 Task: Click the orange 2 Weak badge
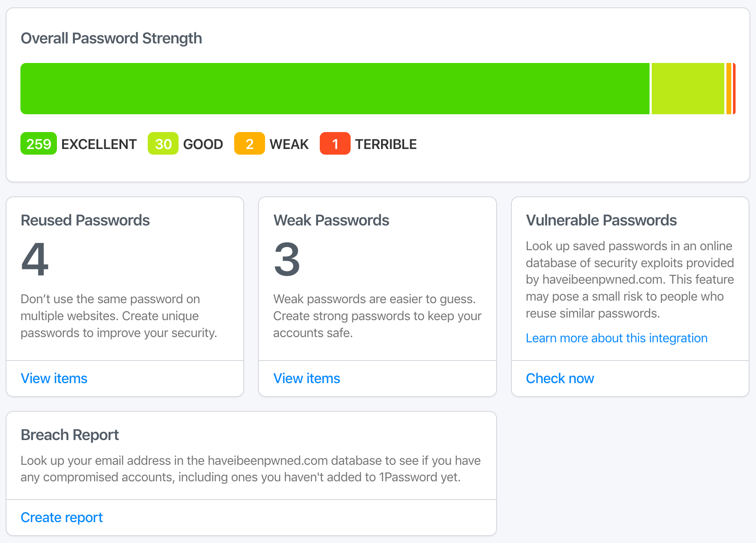249,144
